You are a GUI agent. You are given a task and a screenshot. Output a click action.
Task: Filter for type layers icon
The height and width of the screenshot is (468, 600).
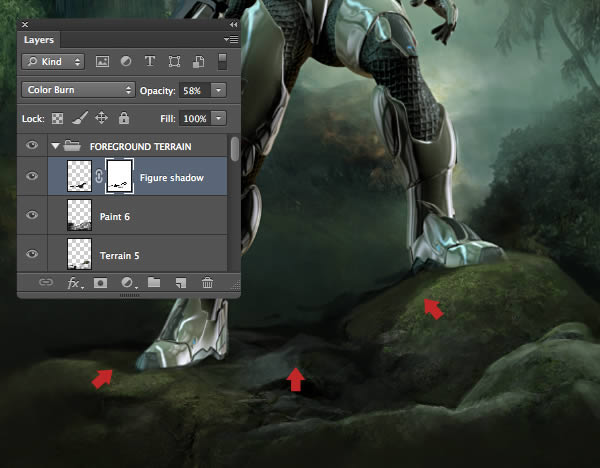pos(150,61)
